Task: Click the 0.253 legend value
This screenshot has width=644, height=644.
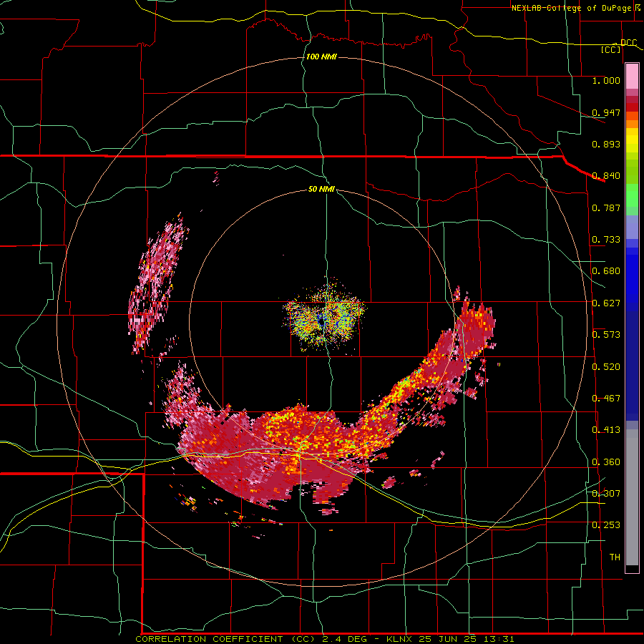Action: tap(606, 525)
